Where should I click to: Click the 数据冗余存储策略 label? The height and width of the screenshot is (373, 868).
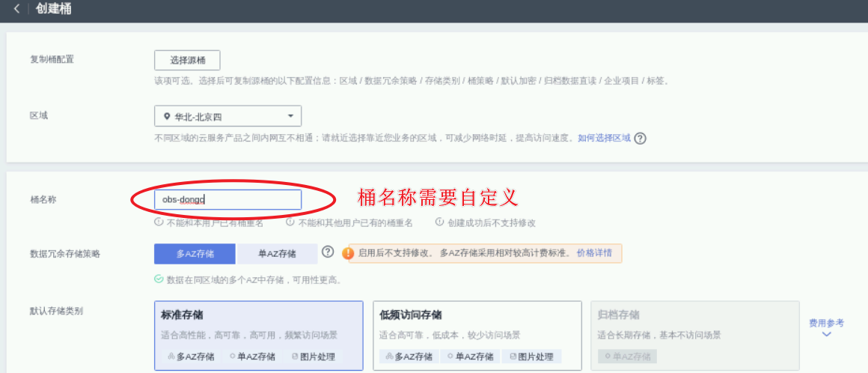tap(65, 254)
